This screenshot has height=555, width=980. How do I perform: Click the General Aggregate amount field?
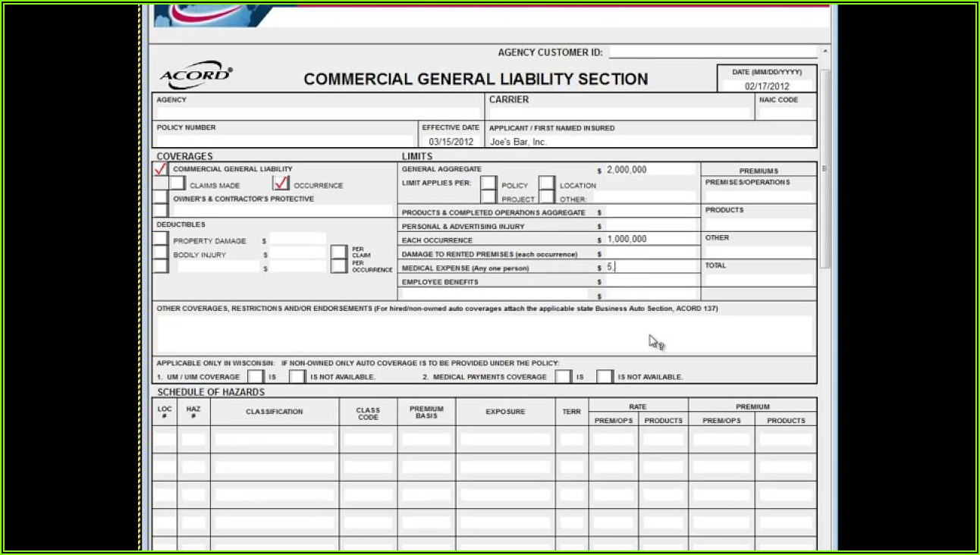point(651,170)
